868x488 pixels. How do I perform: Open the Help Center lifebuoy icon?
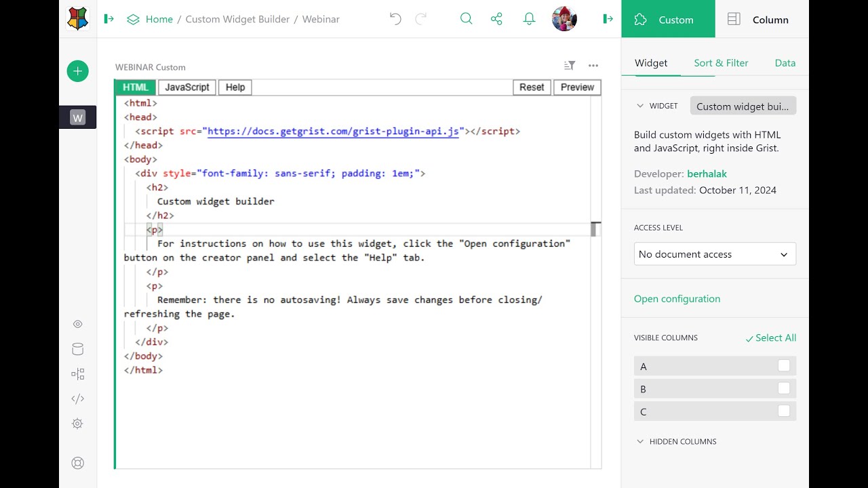pyautogui.click(x=78, y=463)
